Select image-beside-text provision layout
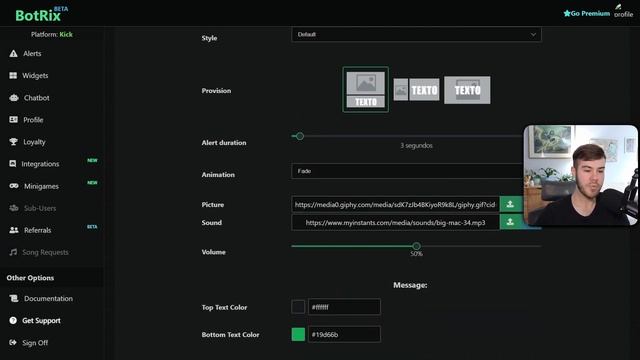Viewport: 640px width, 360px height. (416, 90)
